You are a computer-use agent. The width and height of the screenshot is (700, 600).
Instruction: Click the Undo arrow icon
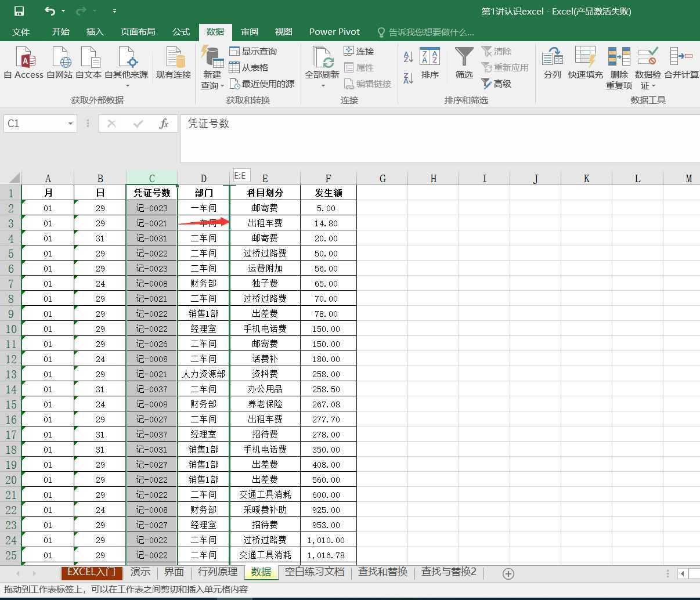click(50, 11)
